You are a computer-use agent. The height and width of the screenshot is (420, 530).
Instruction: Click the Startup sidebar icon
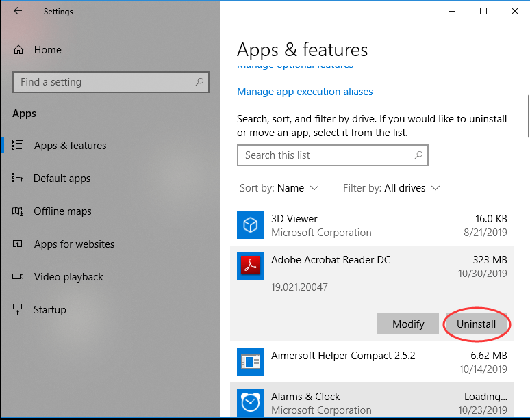tap(18, 309)
